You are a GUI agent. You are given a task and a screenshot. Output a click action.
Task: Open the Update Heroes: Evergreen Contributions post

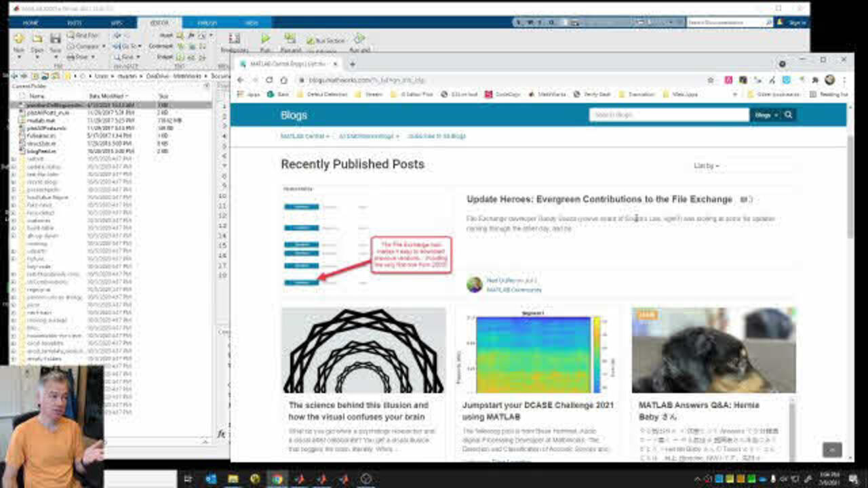tap(599, 199)
